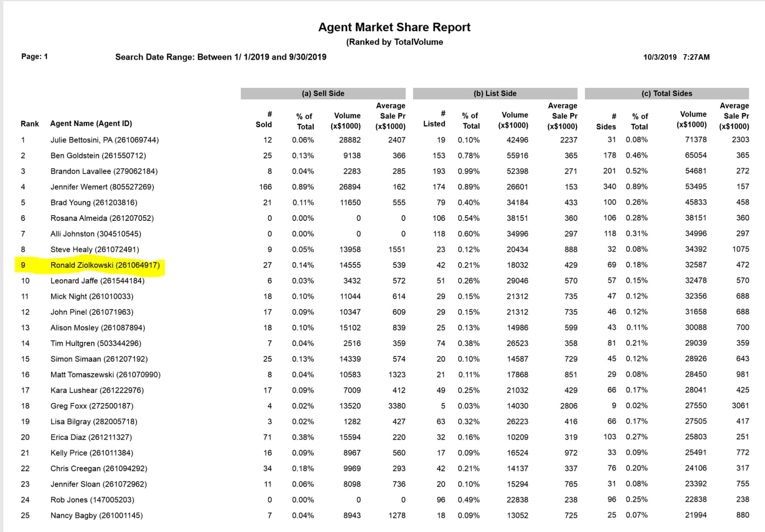Screen dimensions: 765x532
Task: Click agent name Julie Bettosini, PA
Action: [104, 140]
